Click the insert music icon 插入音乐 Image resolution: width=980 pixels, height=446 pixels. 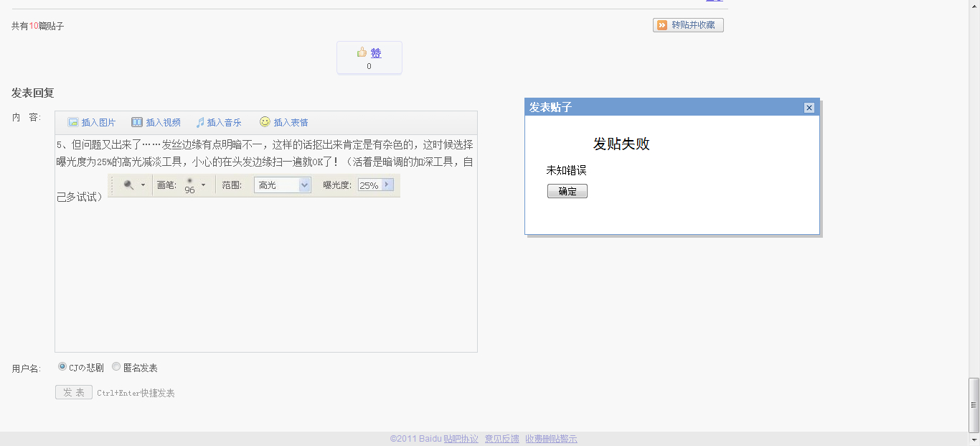pyautogui.click(x=200, y=123)
